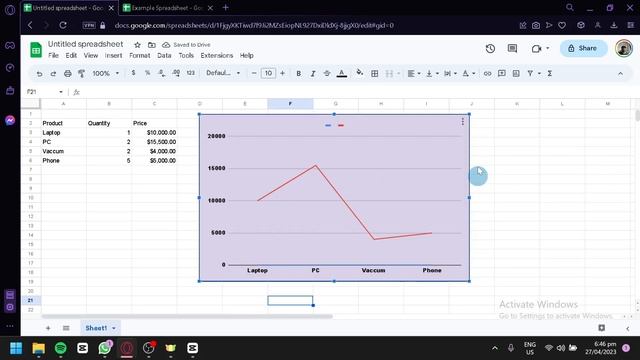Open the Sheet1 tab dropdown
This screenshot has width=640, height=360.
[x=114, y=328]
